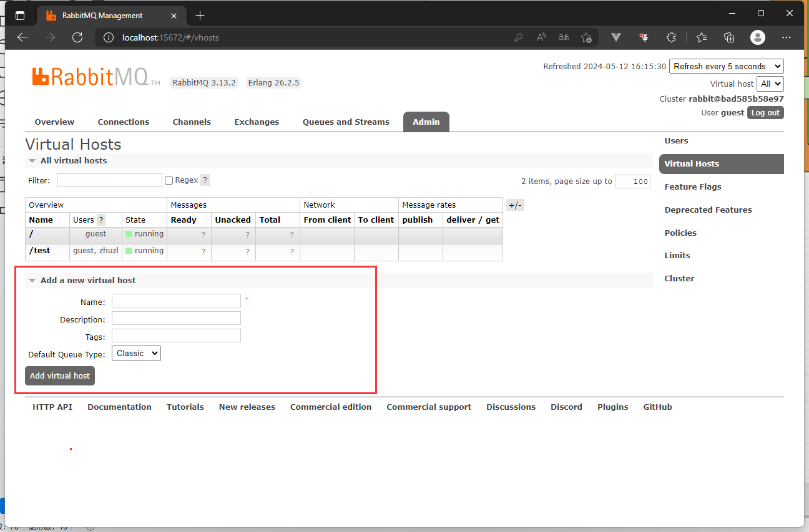The width and height of the screenshot is (809, 532).
Task: Open the /test virtual host link
Action: (x=39, y=251)
